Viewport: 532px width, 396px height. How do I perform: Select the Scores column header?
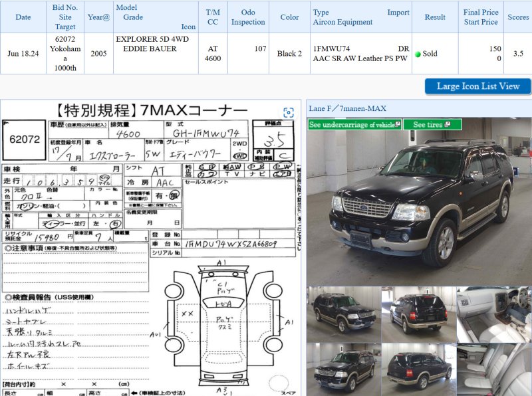(518, 17)
